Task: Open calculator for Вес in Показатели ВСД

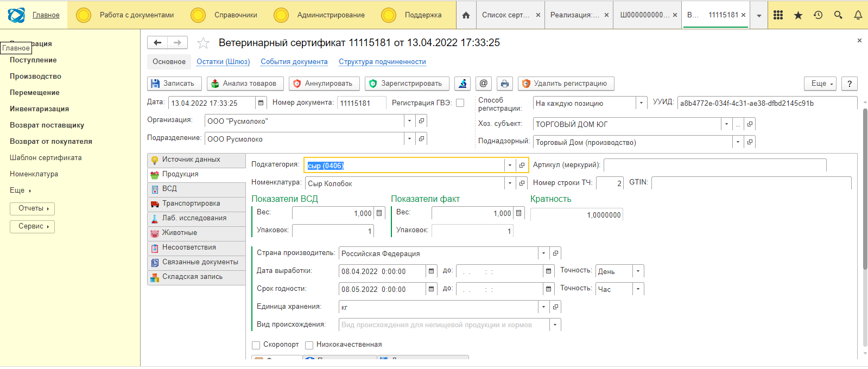Action: (379, 213)
